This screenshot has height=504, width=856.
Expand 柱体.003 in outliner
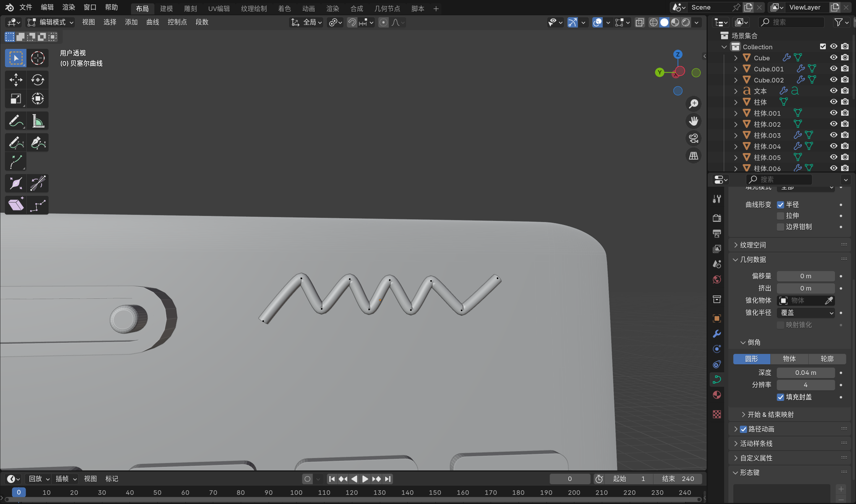[736, 135]
